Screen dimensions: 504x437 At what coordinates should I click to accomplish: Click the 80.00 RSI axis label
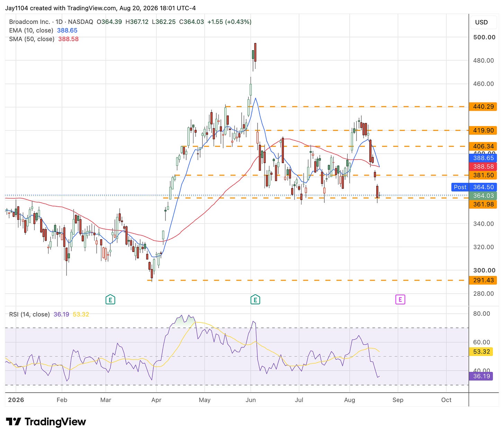point(481,314)
